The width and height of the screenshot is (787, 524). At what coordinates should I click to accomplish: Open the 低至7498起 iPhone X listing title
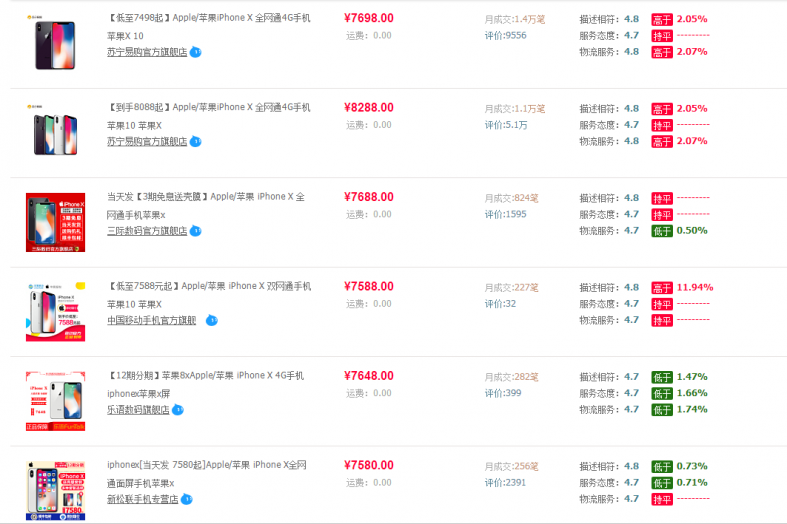pos(209,27)
